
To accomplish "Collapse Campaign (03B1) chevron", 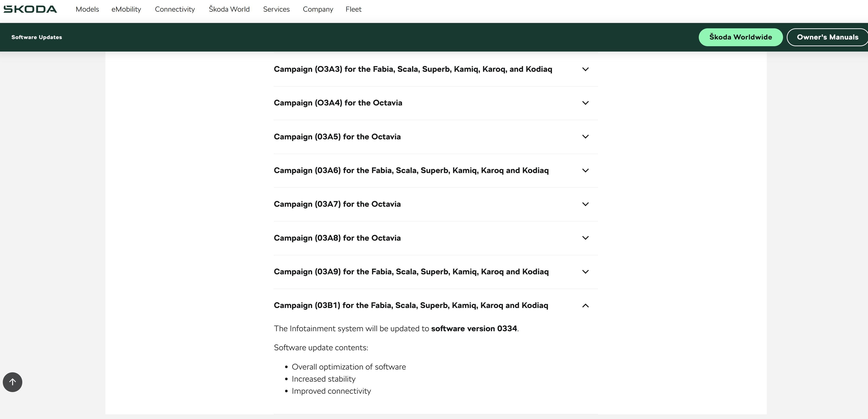I will [x=585, y=306].
